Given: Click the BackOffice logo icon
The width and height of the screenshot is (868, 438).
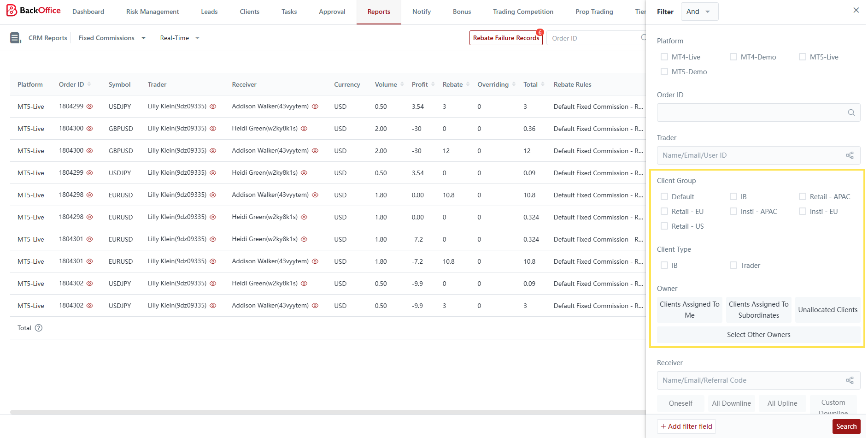Looking at the screenshot, I should click(12, 11).
